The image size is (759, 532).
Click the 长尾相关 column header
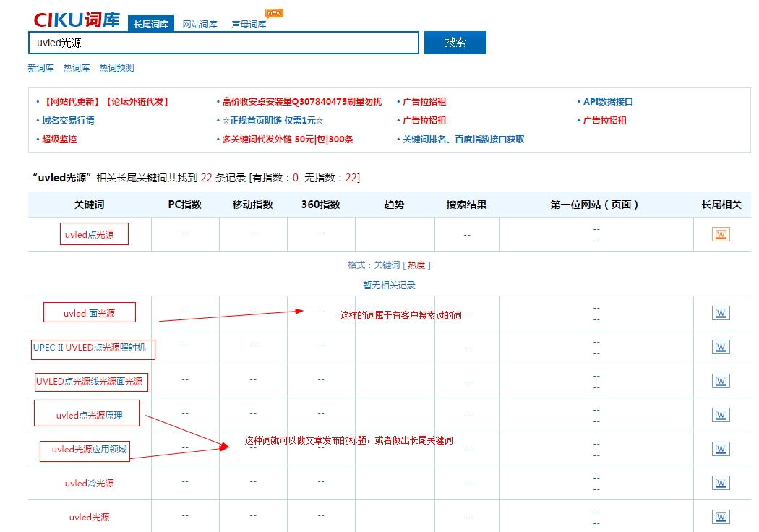tap(721, 205)
